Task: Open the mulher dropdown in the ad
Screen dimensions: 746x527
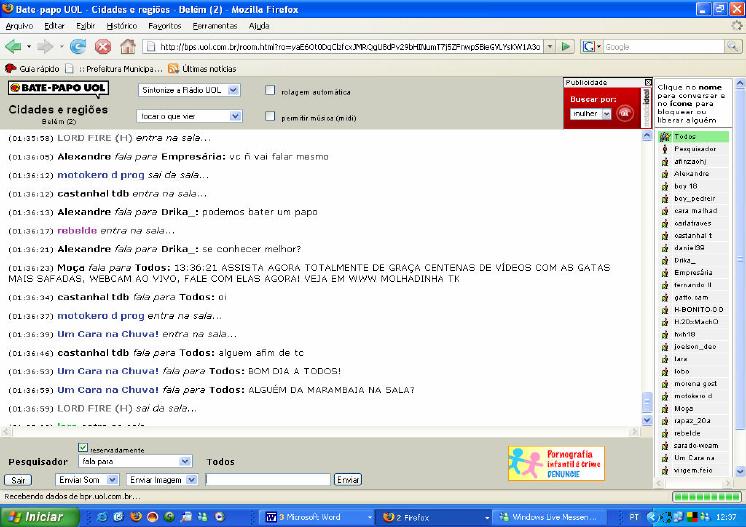Action: 590,114
